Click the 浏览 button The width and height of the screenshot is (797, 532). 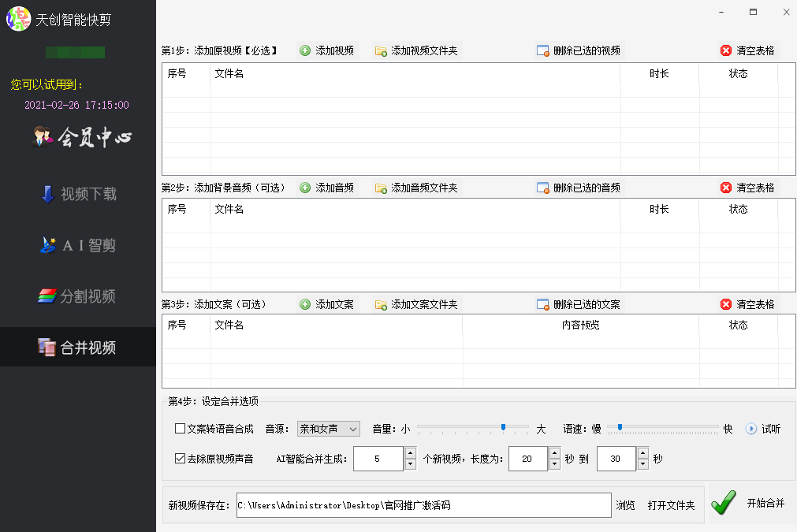625,505
